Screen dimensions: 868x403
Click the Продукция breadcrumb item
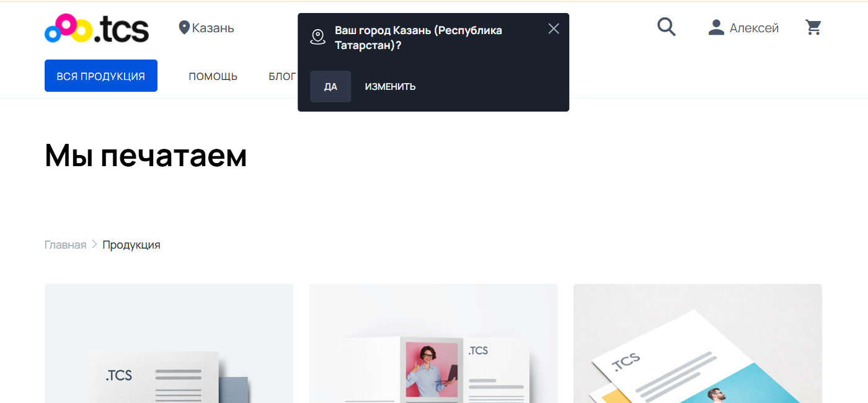(x=131, y=245)
